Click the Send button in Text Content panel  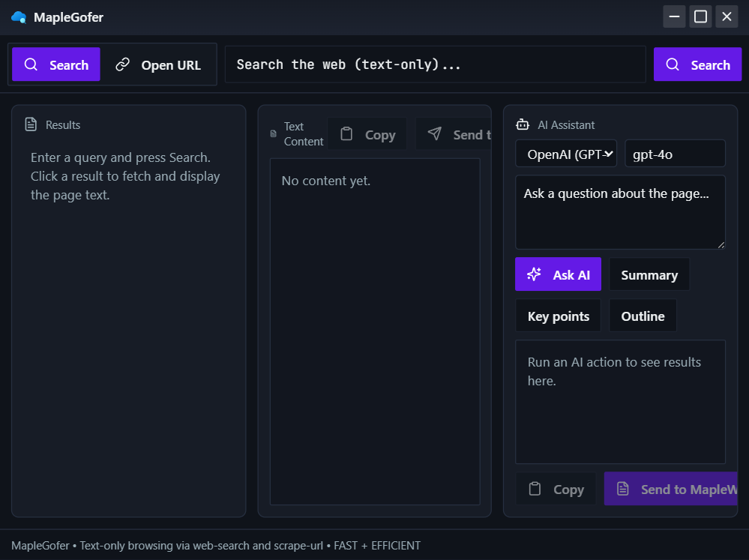[x=454, y=134]
